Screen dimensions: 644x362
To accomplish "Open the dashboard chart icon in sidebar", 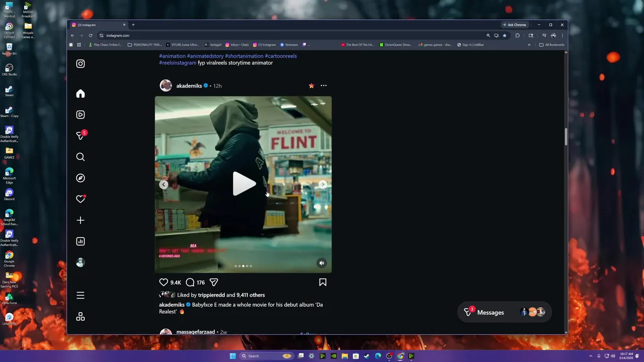I will click(x=80, y=241).
